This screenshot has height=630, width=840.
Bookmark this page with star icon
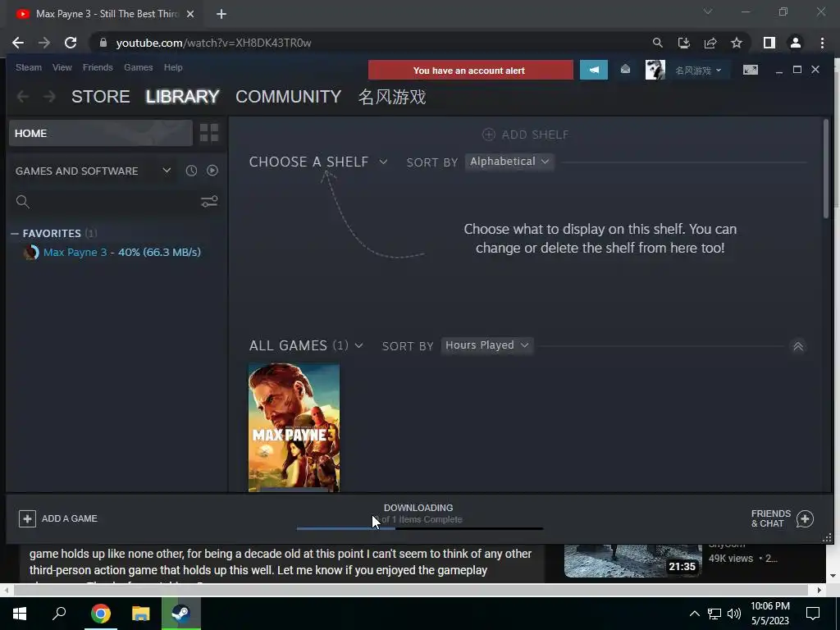737,43
